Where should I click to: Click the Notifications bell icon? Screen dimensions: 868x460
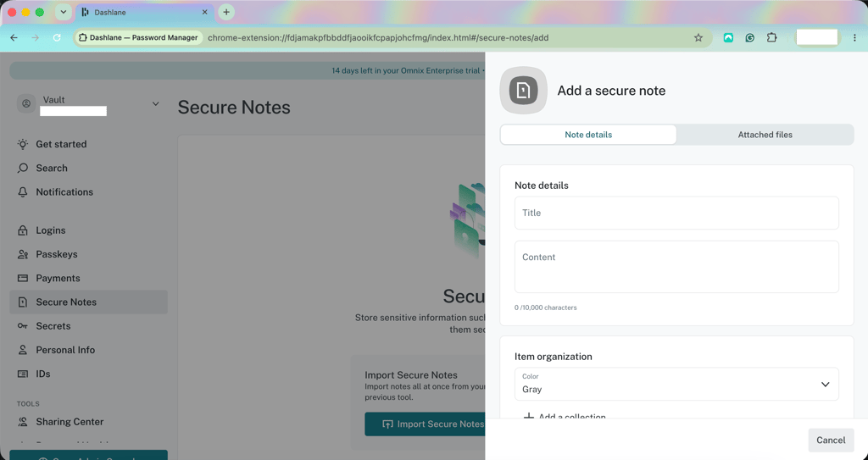pyautogui.click(x=23, y=192)
